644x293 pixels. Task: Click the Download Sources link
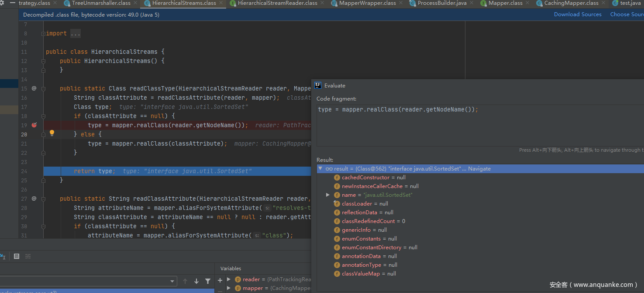[577, 14]
